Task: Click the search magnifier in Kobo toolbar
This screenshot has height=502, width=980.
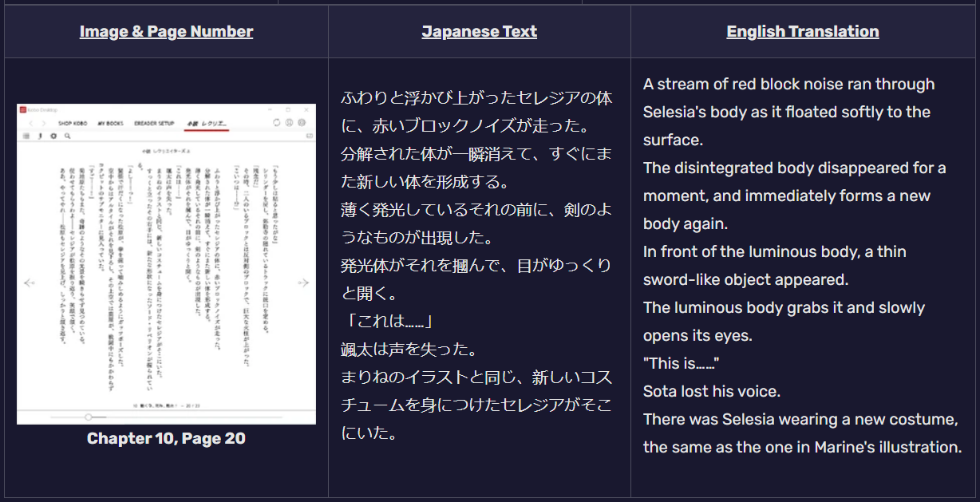Action: pos(67,136)
